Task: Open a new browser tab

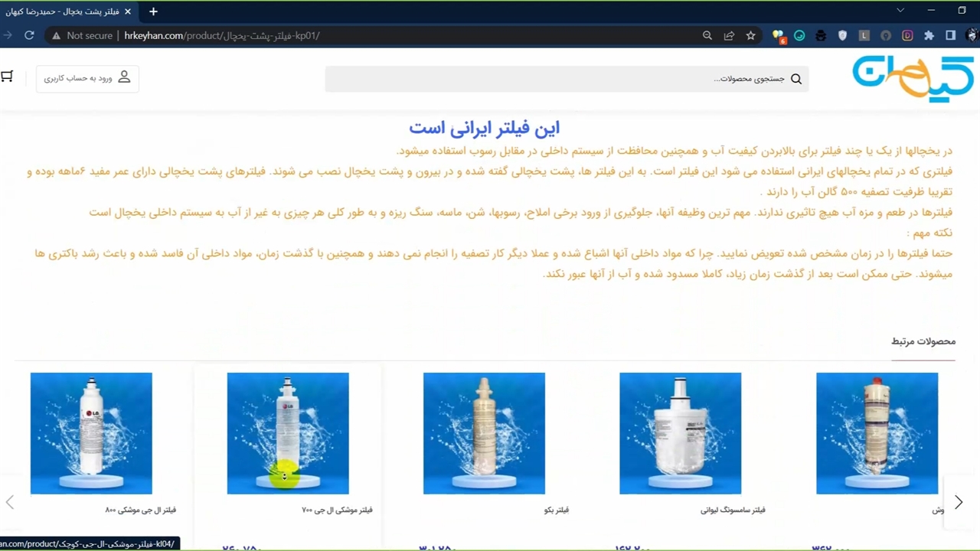Action: tap(153, 11)
